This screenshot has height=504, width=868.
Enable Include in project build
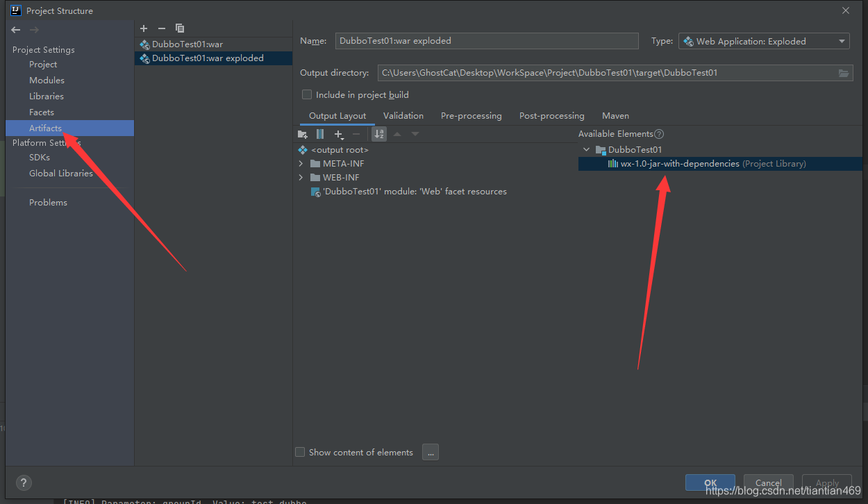pyautogui.click(x=307, y=94)
